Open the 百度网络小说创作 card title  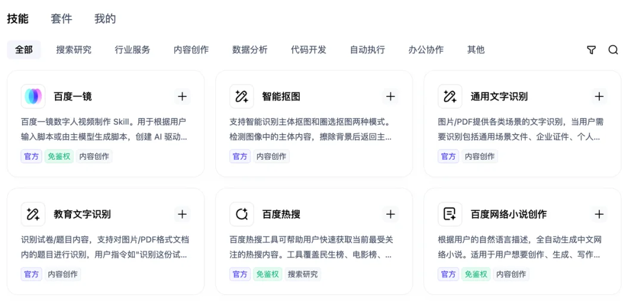point(509,215)
